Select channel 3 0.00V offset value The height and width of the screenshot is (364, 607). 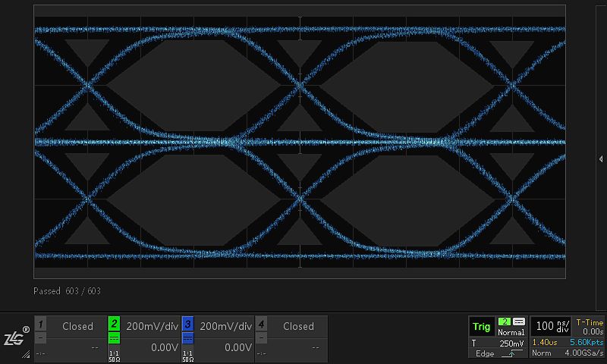238,348
